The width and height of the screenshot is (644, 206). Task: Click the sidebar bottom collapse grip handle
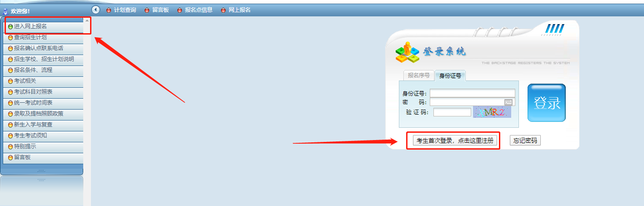41,171
